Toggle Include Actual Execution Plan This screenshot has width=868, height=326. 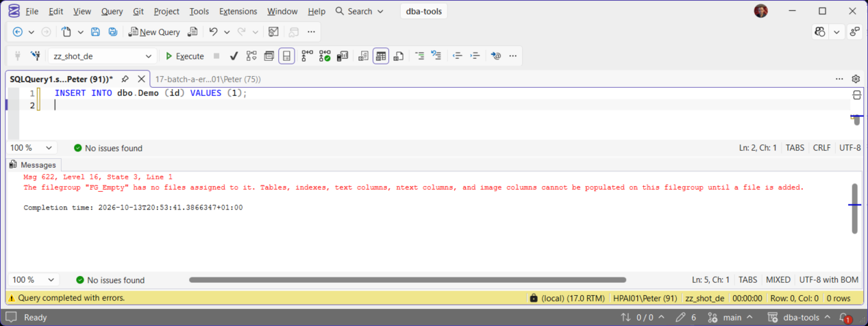[307, 56]
